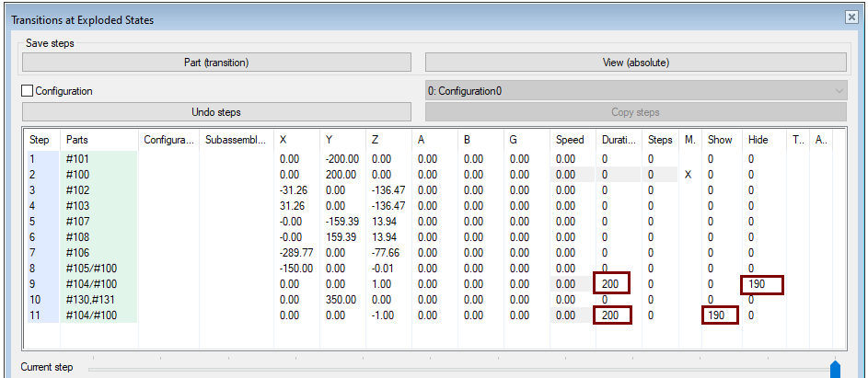Click the Subassembly column header
The width and height of the screenshot is (868, 378).
click(x=237, y=140)
